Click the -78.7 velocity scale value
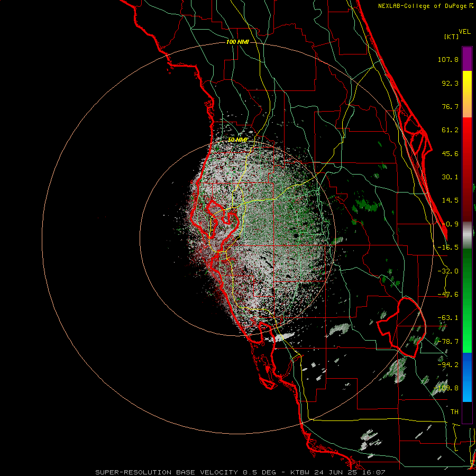This screenshot has width=476, height=476. (x=448, y=342)
